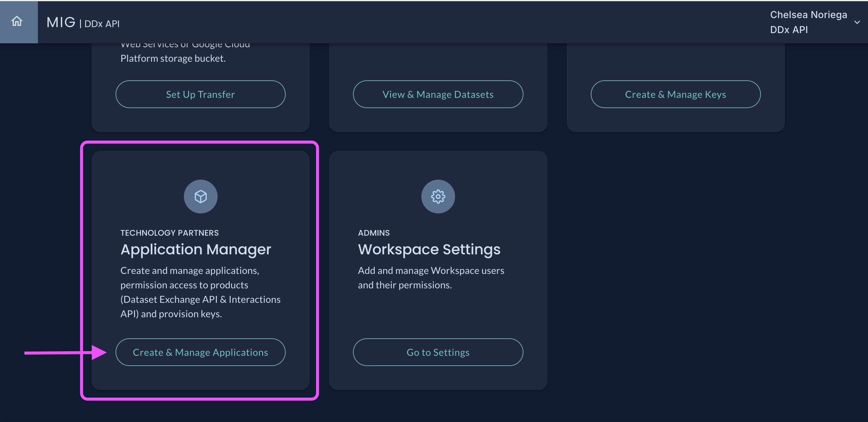Click the Application Manager heading
The height and width of the screenshot is (422, 868).
196,250
